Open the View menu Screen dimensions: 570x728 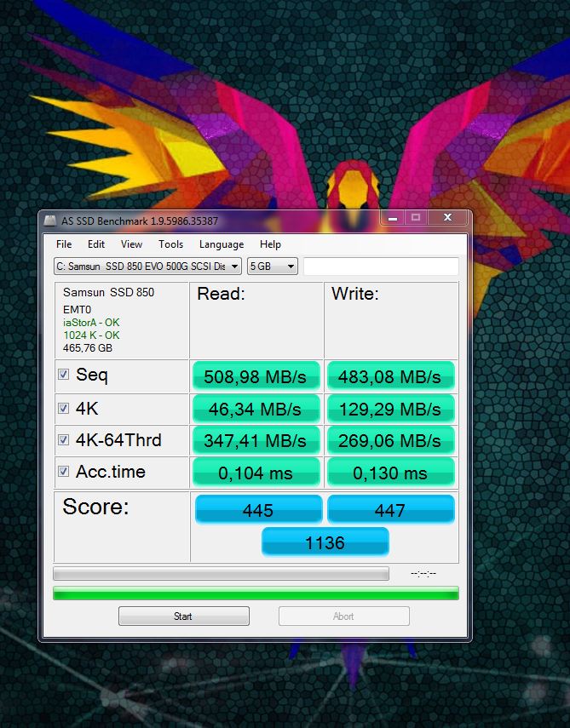[x=131, y=244]
